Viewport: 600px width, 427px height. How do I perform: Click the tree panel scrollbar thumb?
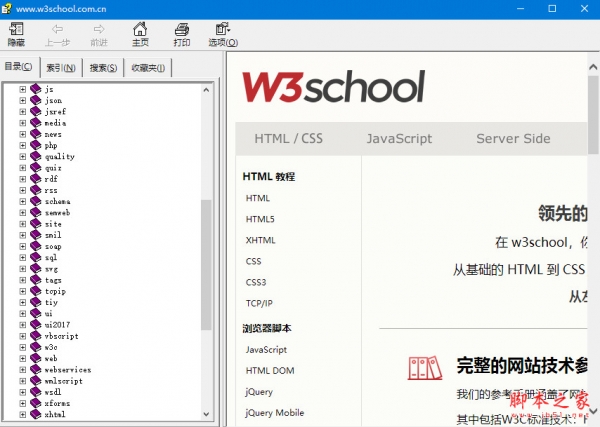coord(206,264)
